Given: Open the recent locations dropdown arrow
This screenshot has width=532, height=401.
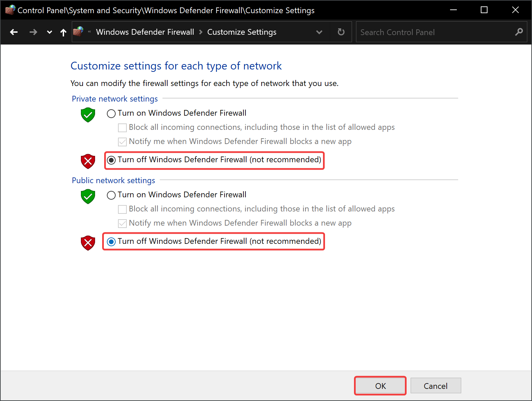Looking at the screenshot, I should [50, 32].
